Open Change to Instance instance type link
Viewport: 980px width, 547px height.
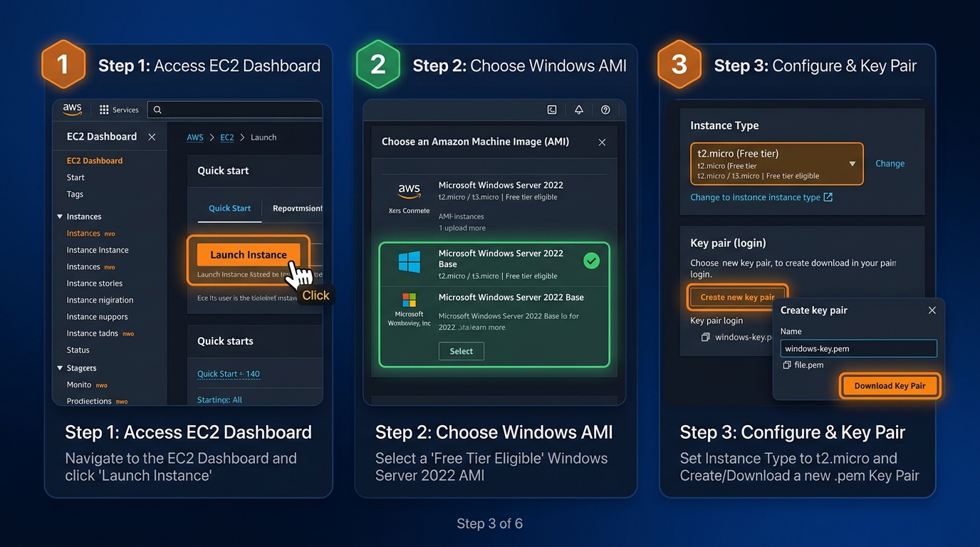755,197
